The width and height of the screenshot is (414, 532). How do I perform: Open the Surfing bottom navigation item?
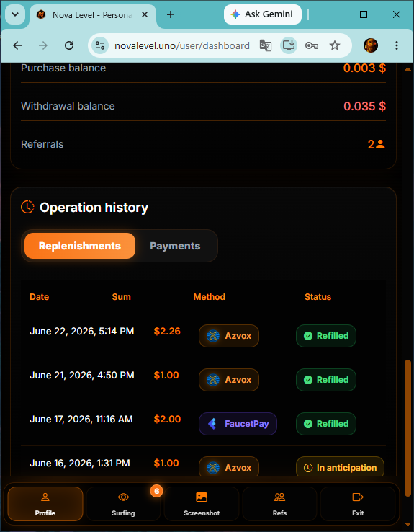(x=123, y=504)
